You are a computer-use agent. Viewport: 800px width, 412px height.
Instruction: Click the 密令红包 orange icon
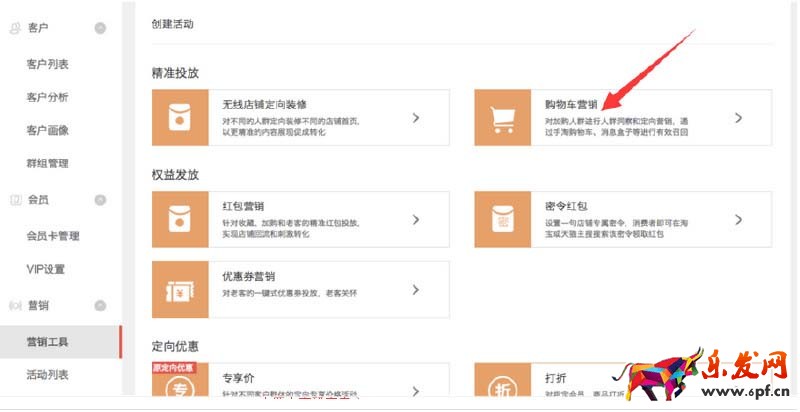(503, 220)
